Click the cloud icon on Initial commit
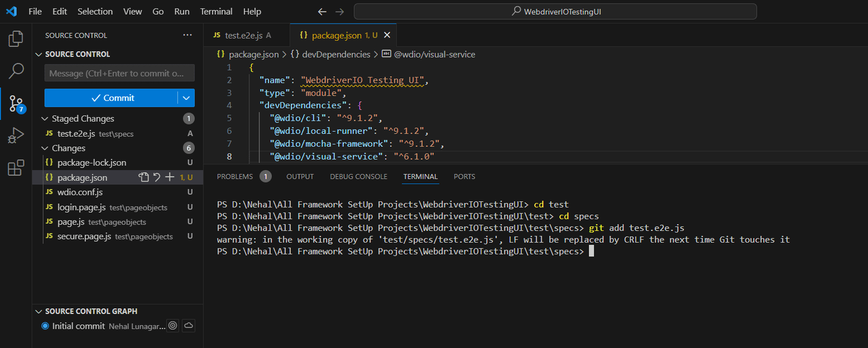 (x=188, y=326)
